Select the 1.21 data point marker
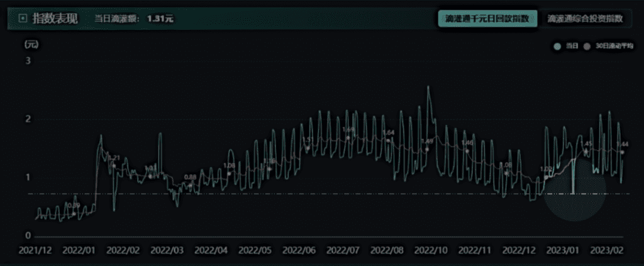The image size is (644, 266). pos(114,165)
